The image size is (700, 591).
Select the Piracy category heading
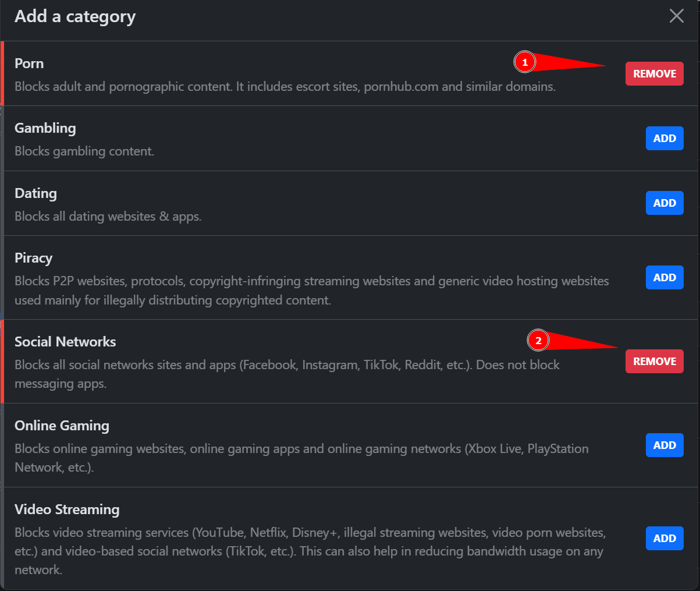point(33,258)
